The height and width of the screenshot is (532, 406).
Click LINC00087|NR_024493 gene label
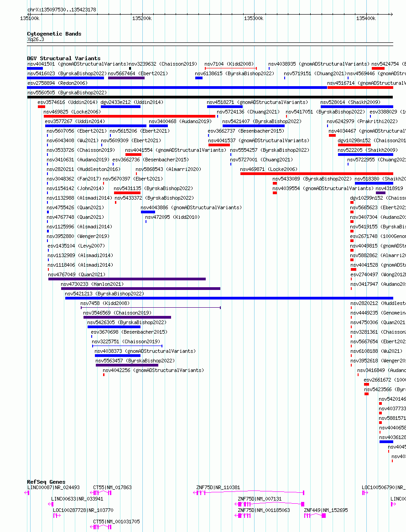pos(54,488)
